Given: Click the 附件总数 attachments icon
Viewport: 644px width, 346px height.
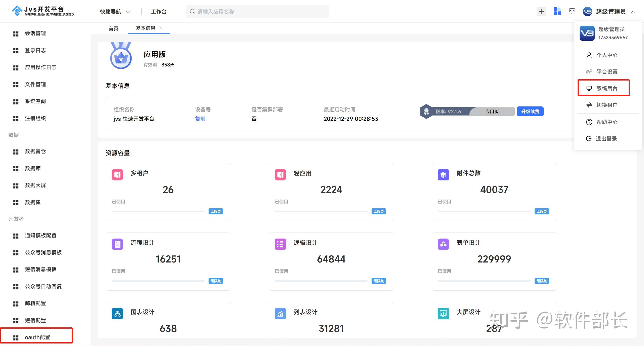Looking at the screenshot, I should pyautogui.click(x=443, y=174).
